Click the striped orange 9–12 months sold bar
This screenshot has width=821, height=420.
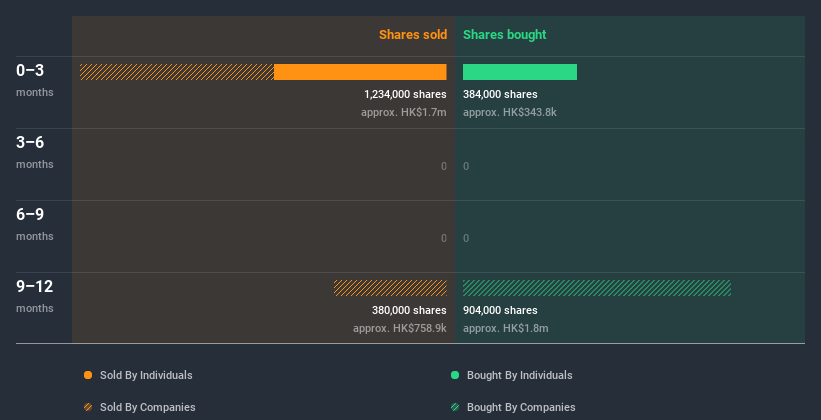click(x=390, y=288)
